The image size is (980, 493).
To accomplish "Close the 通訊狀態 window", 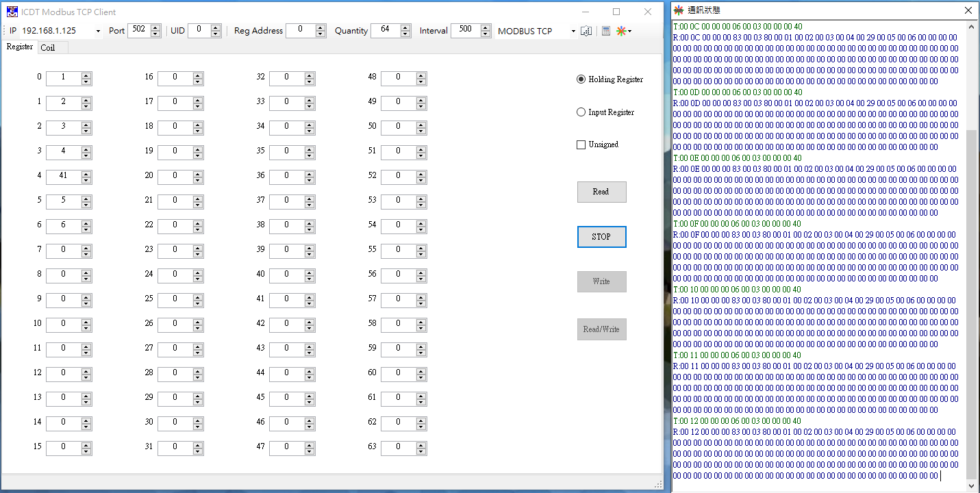I will pos(968,10).
